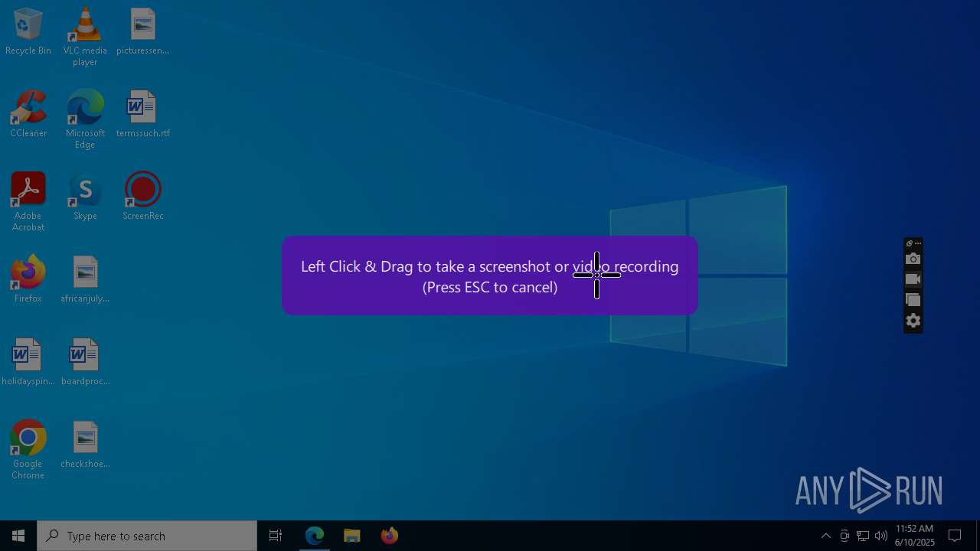This screenshot has width=980, height=551.
Task: Select the picturessen image file icon
Action: click(142, 32)
